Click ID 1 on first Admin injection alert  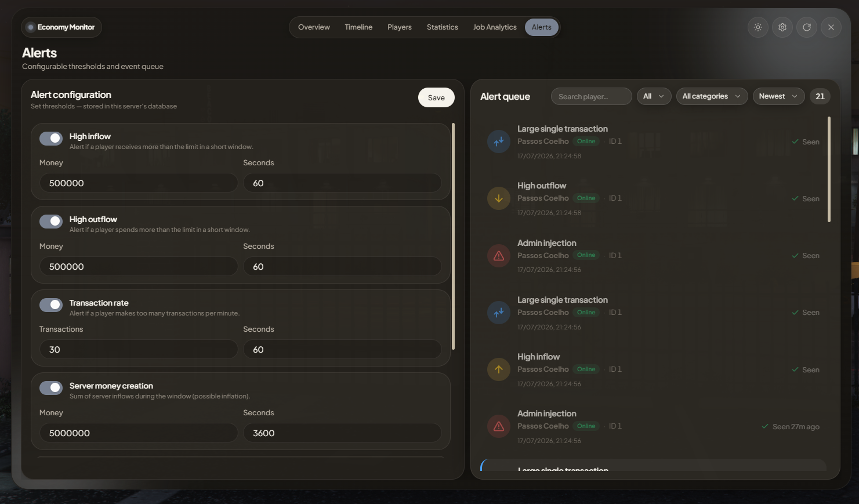tap(615, 255)
